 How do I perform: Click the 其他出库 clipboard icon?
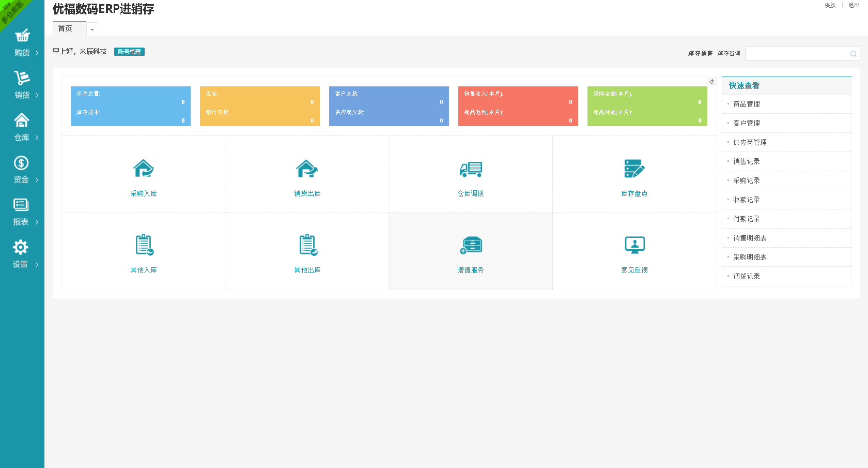coord(308,245)
